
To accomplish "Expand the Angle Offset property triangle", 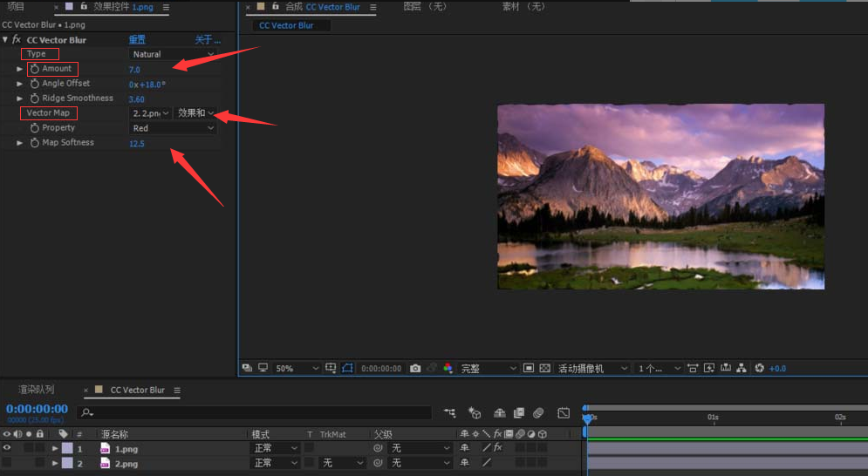I will [19, 84].
